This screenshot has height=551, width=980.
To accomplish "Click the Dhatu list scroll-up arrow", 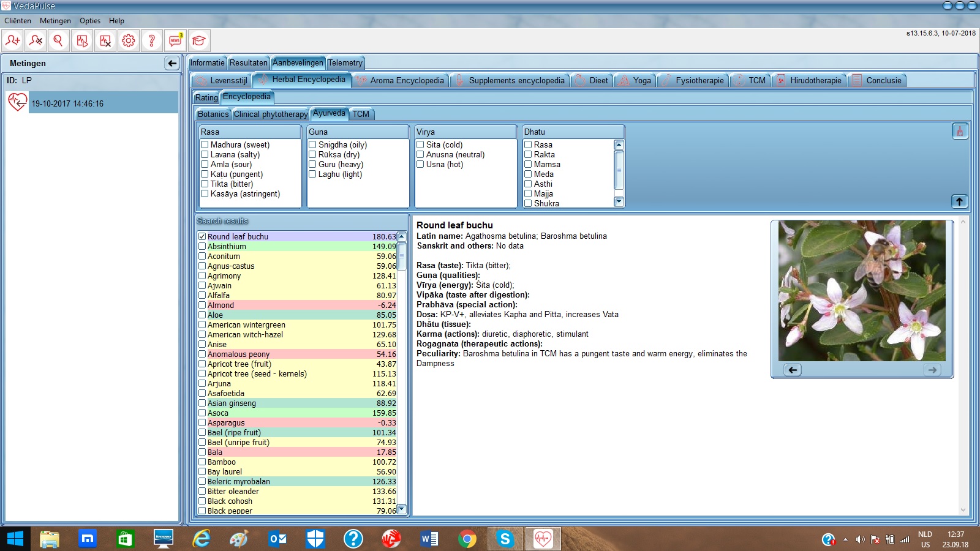I will (x=619, y=145).
